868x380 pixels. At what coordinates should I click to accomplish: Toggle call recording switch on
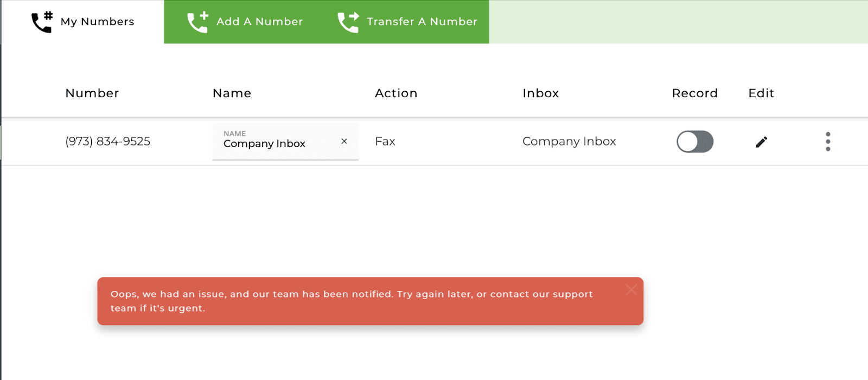(x=695, y=142)
